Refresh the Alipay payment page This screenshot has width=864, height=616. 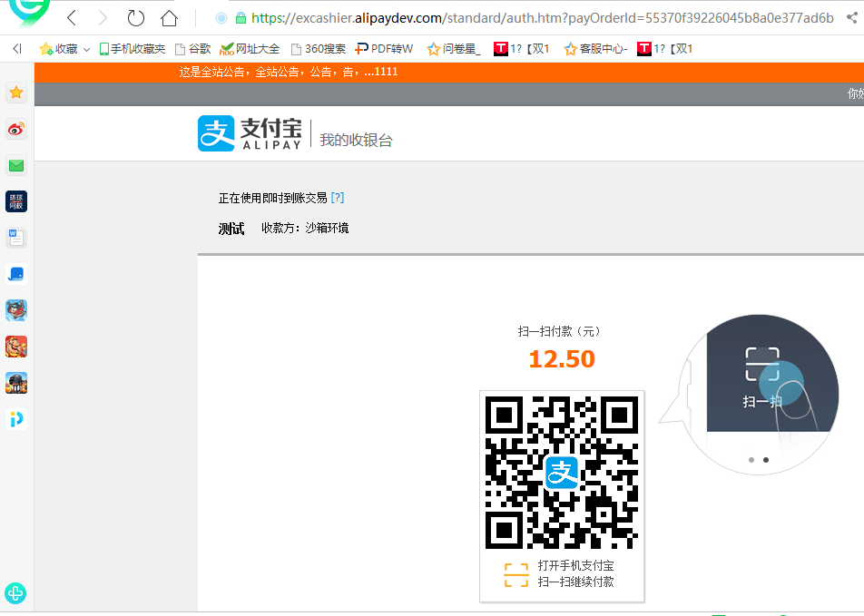(x=136, y=16)
